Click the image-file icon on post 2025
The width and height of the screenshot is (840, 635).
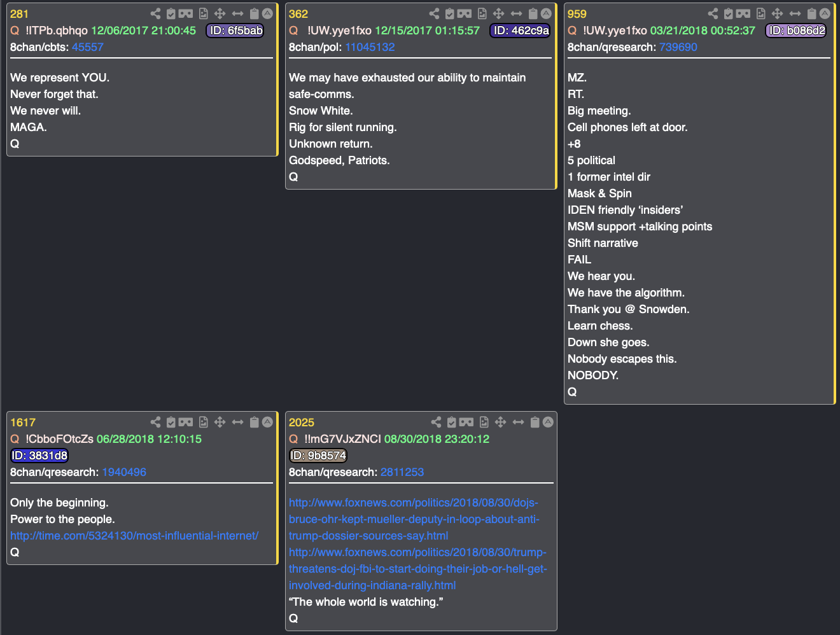pos(484,422)
